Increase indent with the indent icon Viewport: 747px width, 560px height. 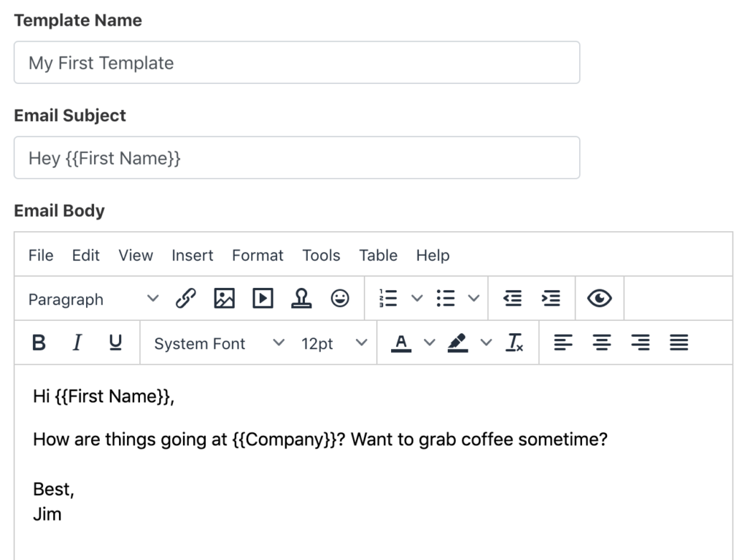[x=551, y=298]
